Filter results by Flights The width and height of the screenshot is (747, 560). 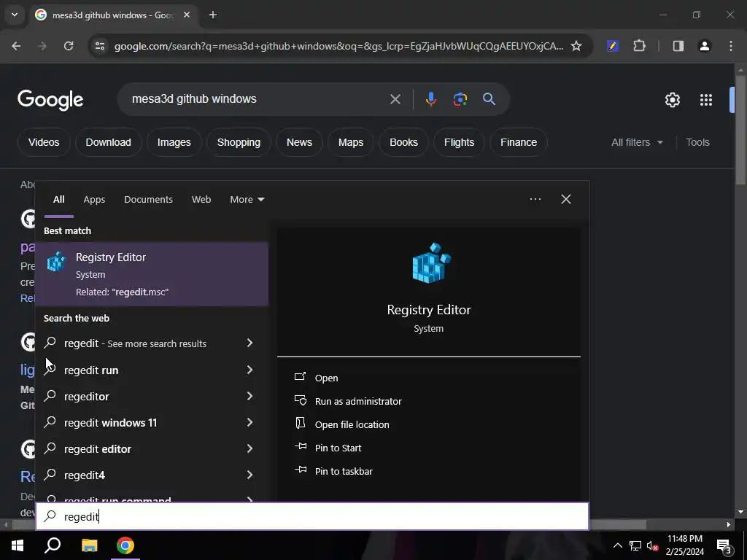point(459,142)
